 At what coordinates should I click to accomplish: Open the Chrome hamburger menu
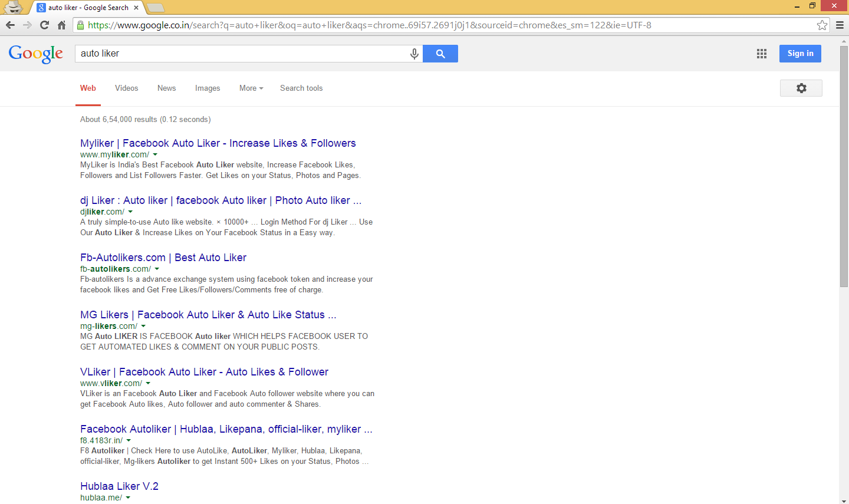coord(840,25)
